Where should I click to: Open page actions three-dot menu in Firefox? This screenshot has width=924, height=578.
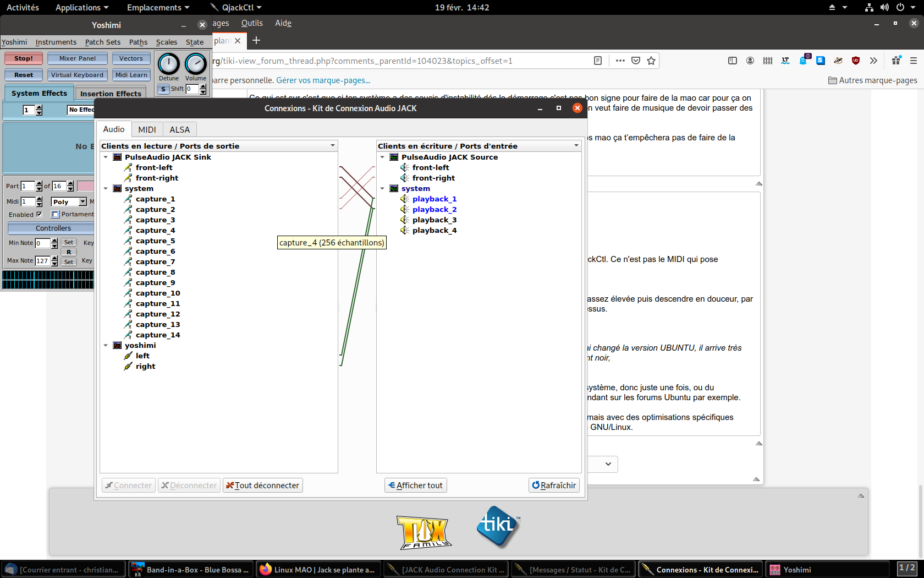[x=620, y=61]
